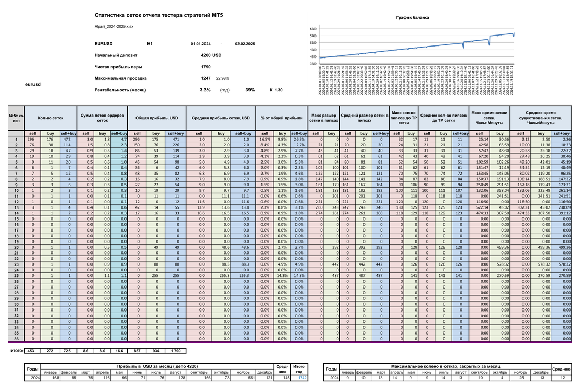Click the chart title График баланса
Image resolution: width=580 pixels, height=392 pixels.
click(x=413, y=17)
